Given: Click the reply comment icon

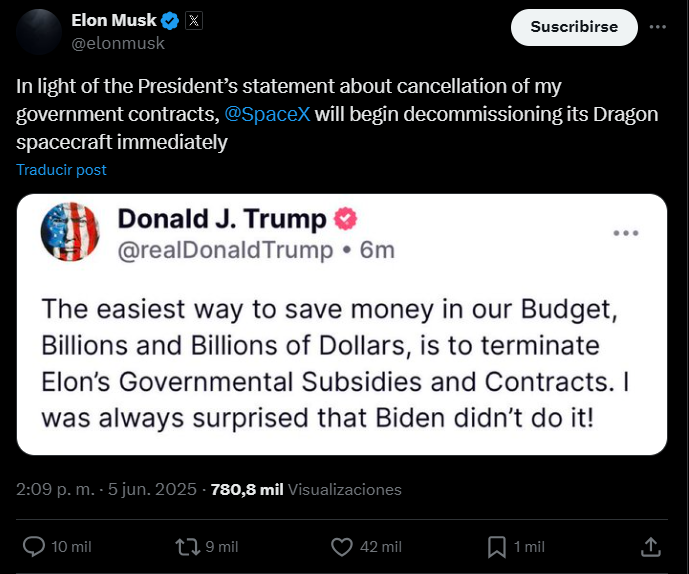Looking at the screenshot, I should (x=33, y=546).
